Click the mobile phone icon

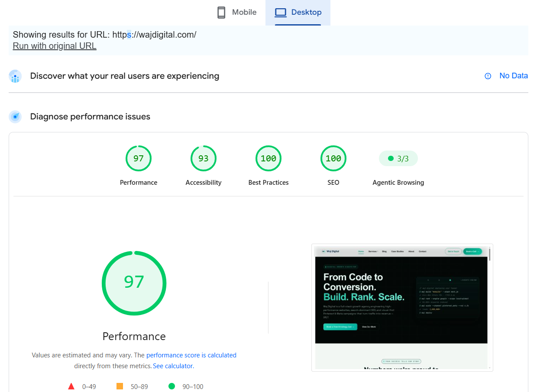coord(221,13)
